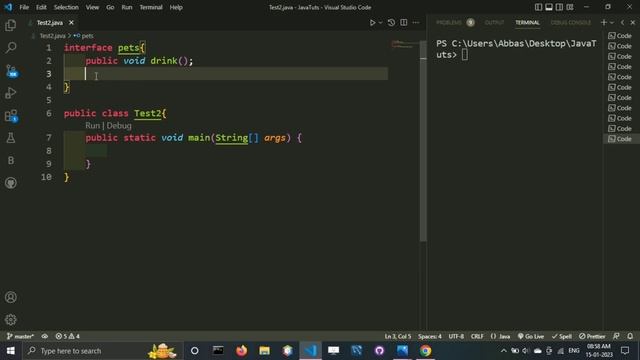
Task: Click the terminal prompt input area
Action: point(465,55)
